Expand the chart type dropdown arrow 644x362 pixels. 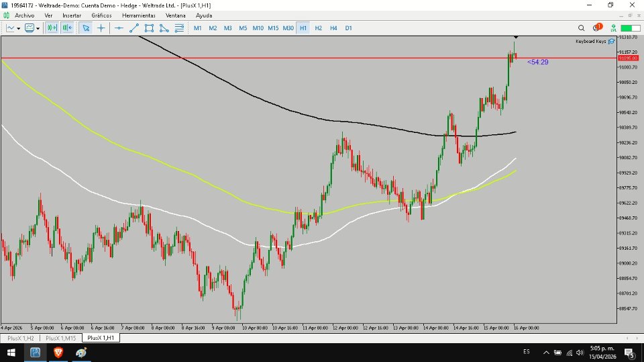(19, 28)
